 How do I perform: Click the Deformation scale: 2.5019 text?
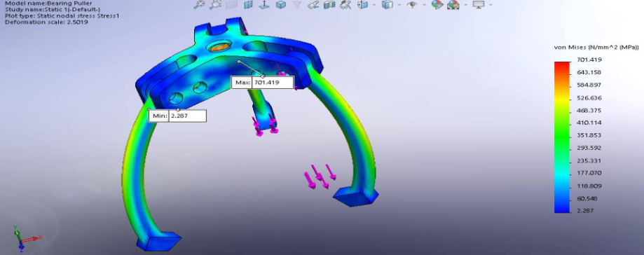tap(46, 22)
